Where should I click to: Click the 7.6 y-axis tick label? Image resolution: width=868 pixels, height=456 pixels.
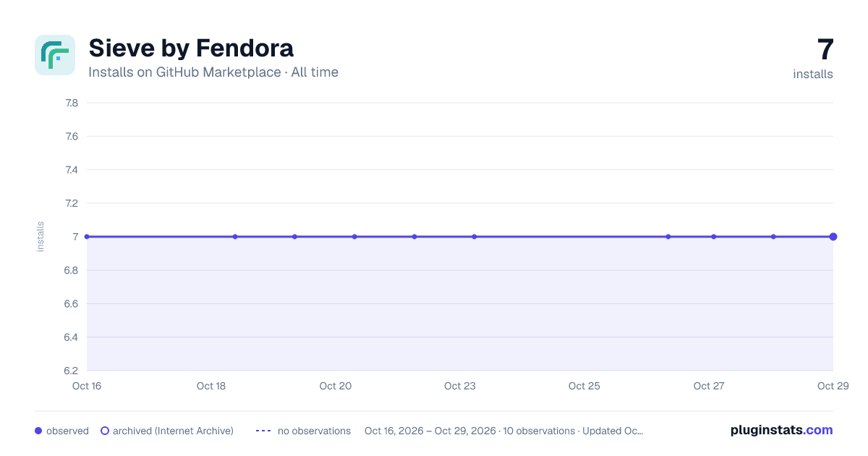point(71,136)
